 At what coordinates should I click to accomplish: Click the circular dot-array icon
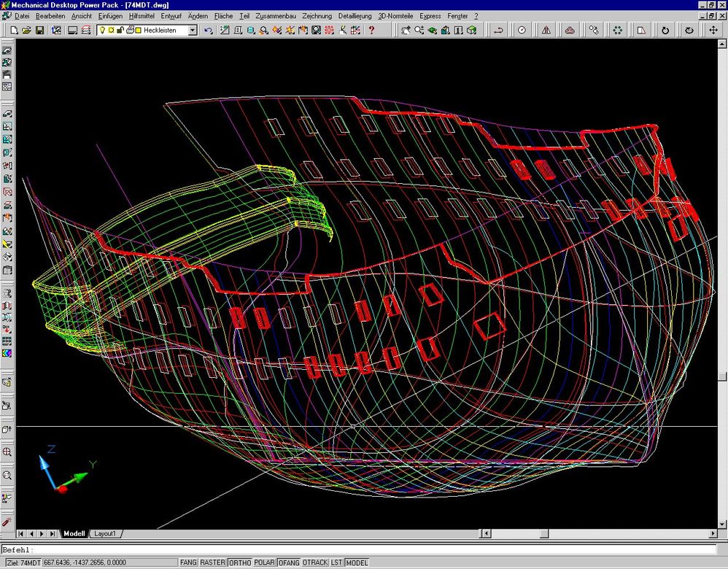pos(618,30)
